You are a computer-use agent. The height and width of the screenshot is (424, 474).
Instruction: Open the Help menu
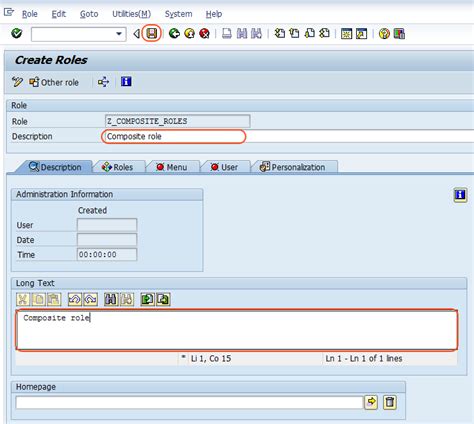(214, 14)
